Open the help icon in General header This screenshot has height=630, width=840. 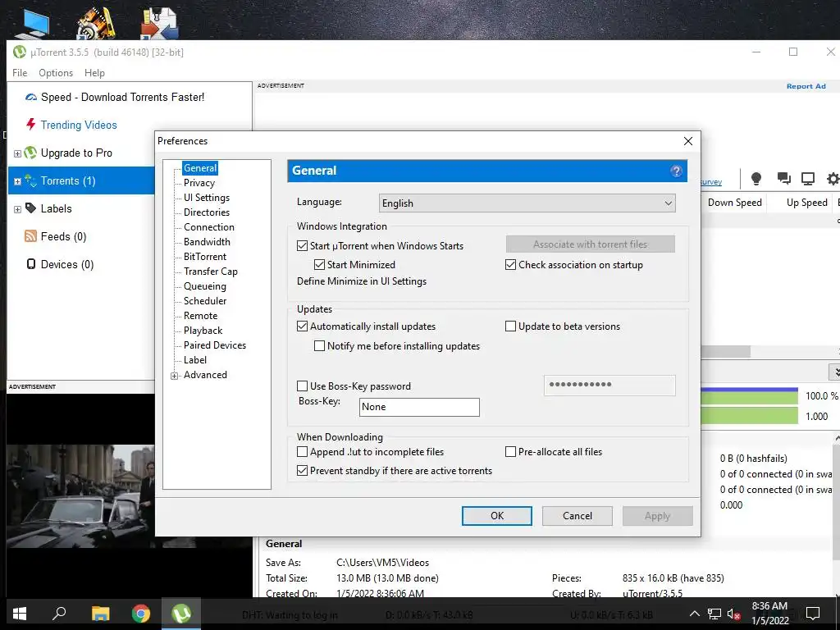(x=676, y=171)
